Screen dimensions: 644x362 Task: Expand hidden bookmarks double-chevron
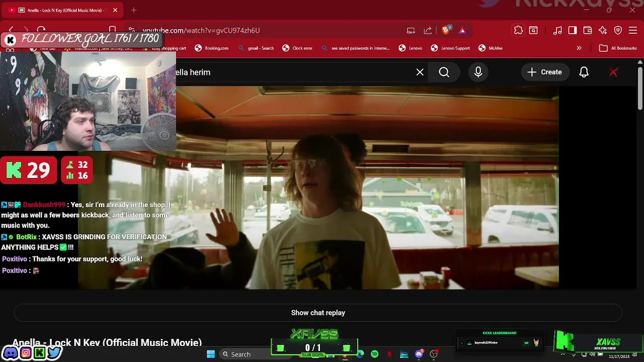click(579, 48)
